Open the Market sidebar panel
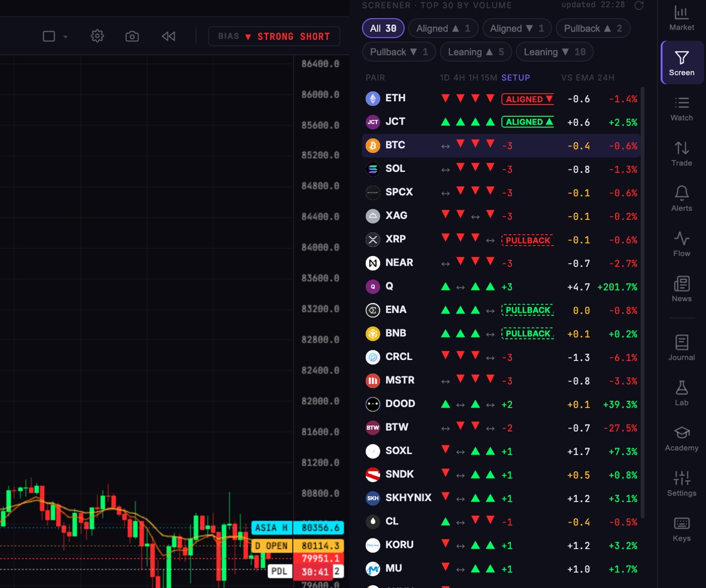The image size is (706, 588). tap(681, 18)
